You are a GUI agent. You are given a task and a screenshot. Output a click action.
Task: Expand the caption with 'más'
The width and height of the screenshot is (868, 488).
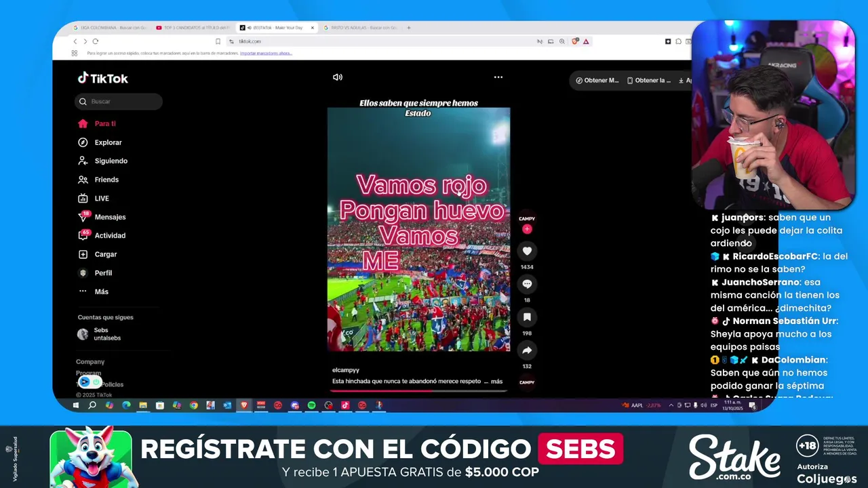pos(496,382)
